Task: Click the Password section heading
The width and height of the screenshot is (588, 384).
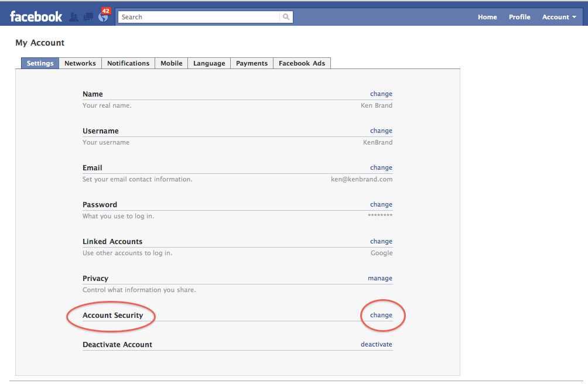Action: (x=100, y=204)
